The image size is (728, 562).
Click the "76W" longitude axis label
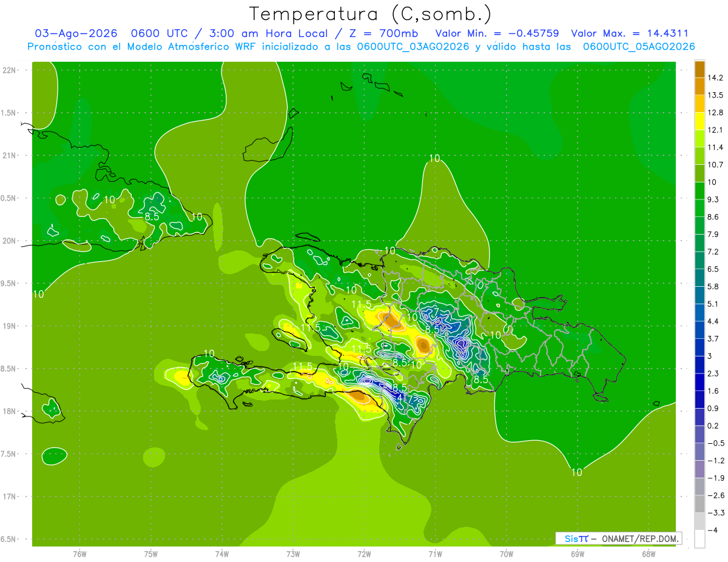[79, 555]
